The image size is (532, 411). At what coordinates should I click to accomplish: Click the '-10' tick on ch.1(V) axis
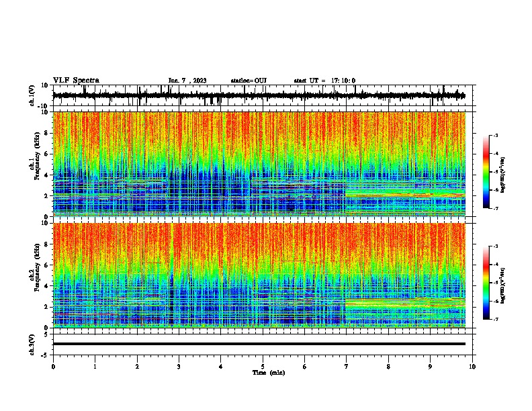point(43,106)
